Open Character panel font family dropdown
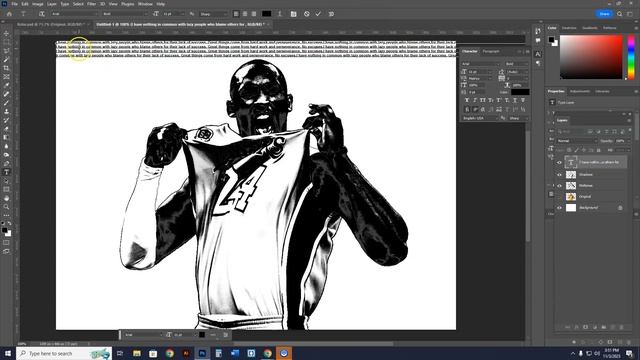640x360 pixels. pos(481,64)
